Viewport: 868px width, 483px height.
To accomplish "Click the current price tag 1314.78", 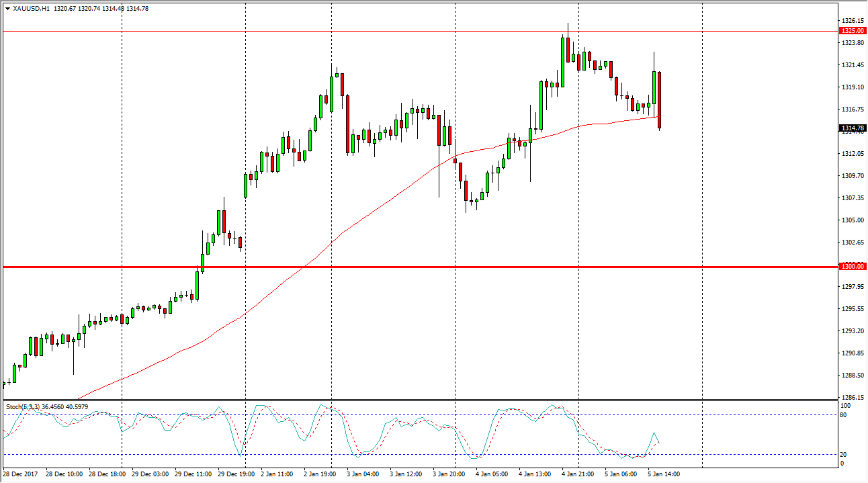I will coord(852,128).
